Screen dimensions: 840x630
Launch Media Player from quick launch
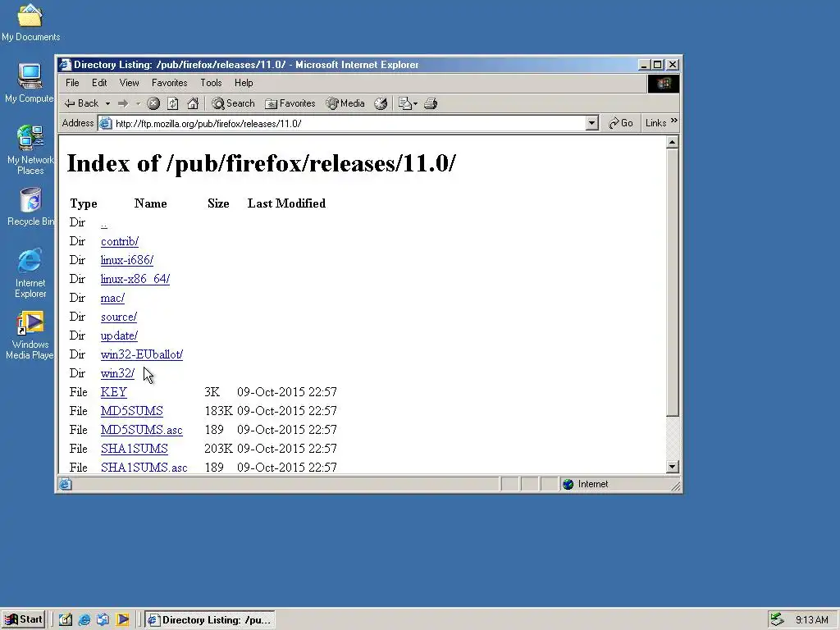pyautogui.click(x=122, y=620)
